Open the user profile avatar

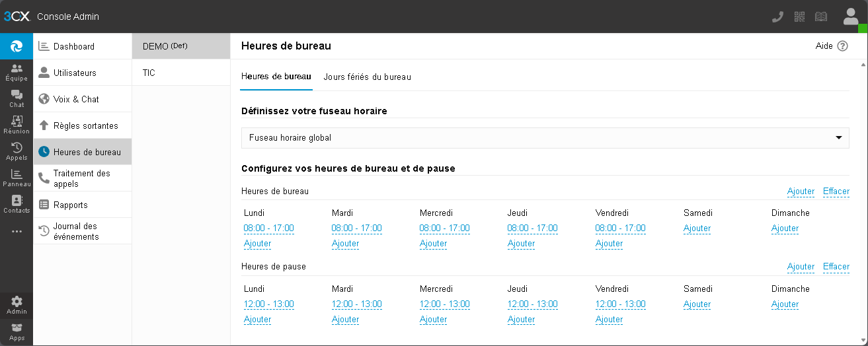[851, 17]
